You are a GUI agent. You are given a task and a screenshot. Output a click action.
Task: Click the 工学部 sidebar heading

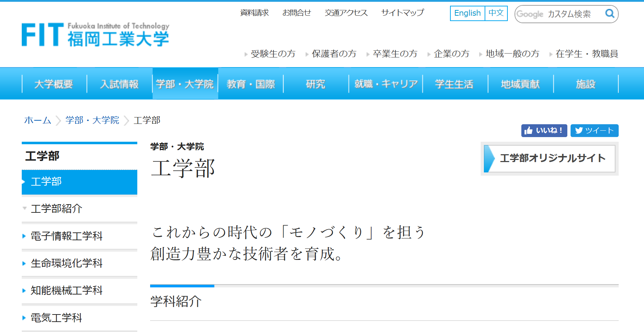(42, 156)
